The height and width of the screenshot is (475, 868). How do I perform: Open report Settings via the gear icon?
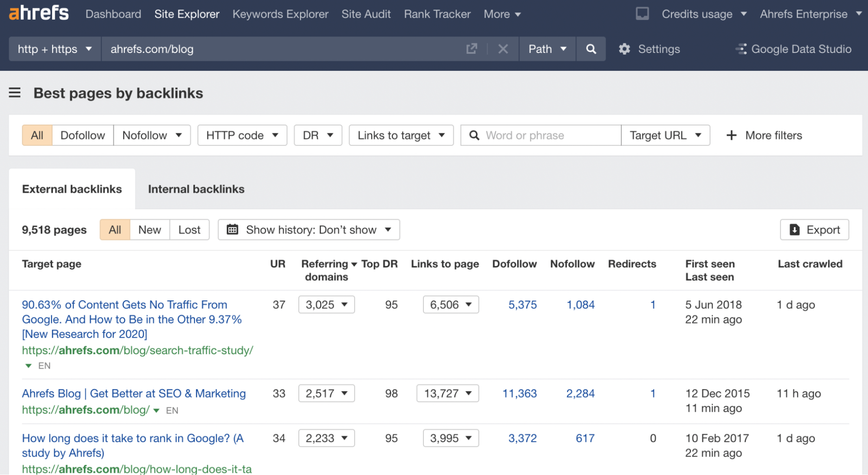(624, 49)
